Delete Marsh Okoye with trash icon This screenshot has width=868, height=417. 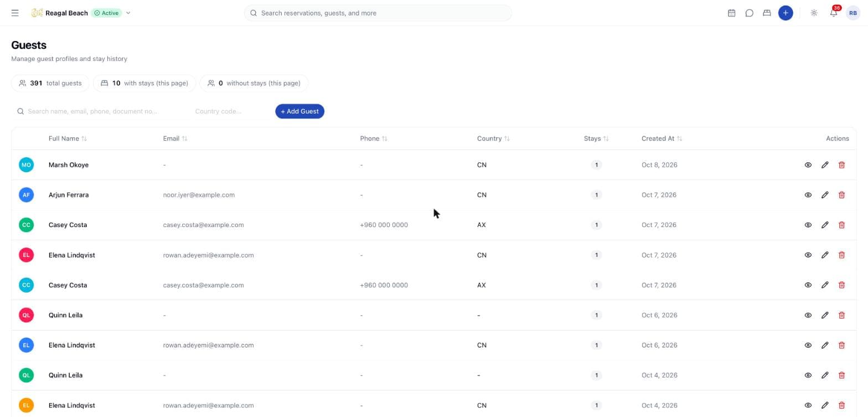[841, 165]
